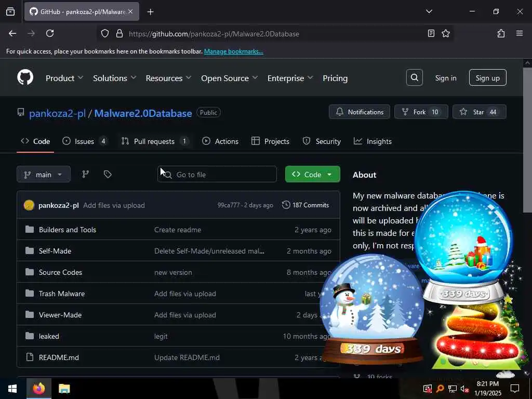Bookmark this page with the star icon
The width and height of the screenshot is (532, 399).
(x=445, y=33)
